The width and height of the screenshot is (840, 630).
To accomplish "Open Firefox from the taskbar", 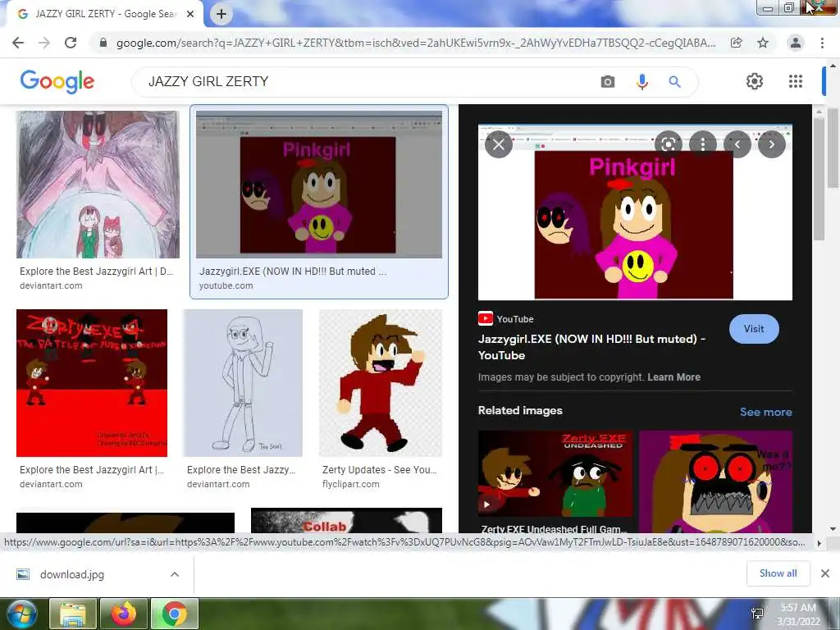I will pyautogui.click(x=125, y=614).
